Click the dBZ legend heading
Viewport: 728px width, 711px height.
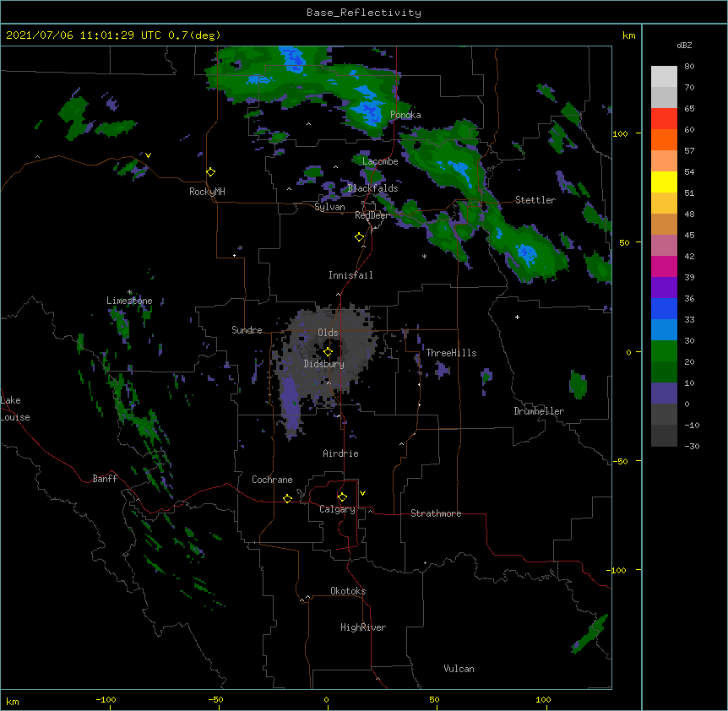(684, 46)
